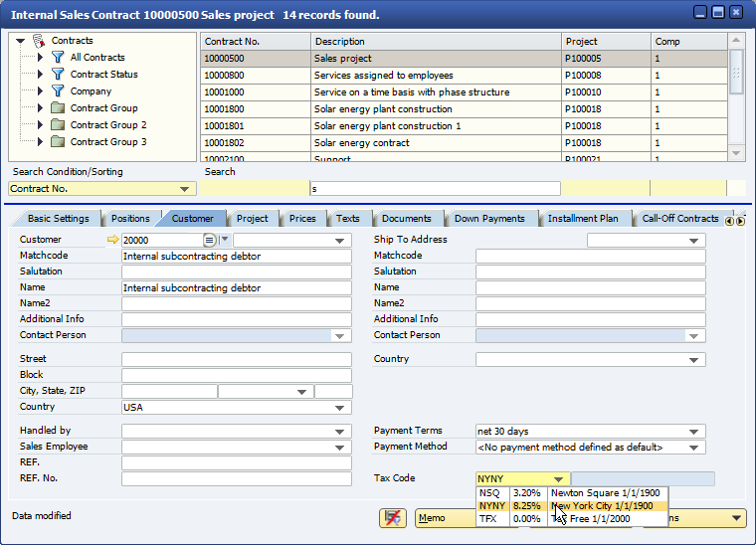Viewport: 756px width, 545px height.
Task: Maximize the Internal Sales Contract window
Action: click(x=718, y=13)
